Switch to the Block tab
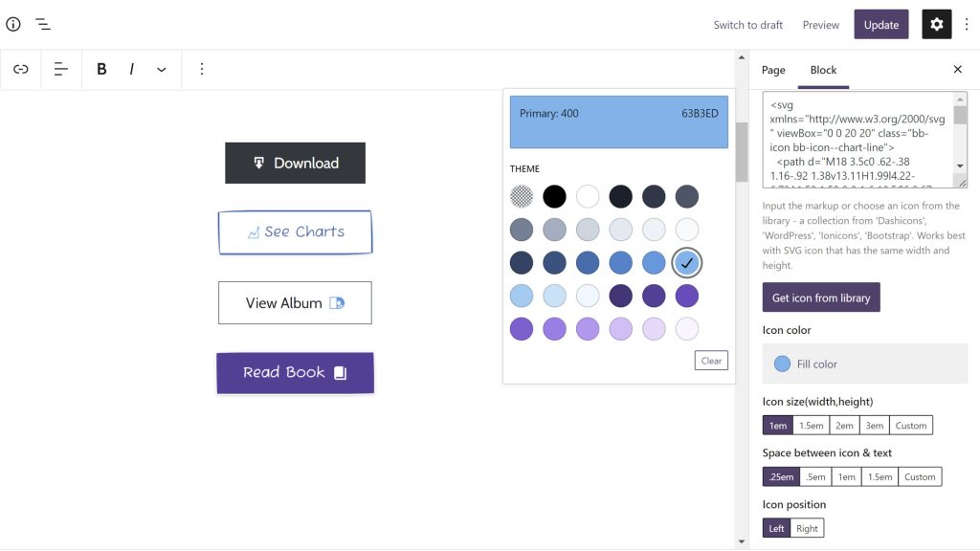980x551 pixels. 823,70
